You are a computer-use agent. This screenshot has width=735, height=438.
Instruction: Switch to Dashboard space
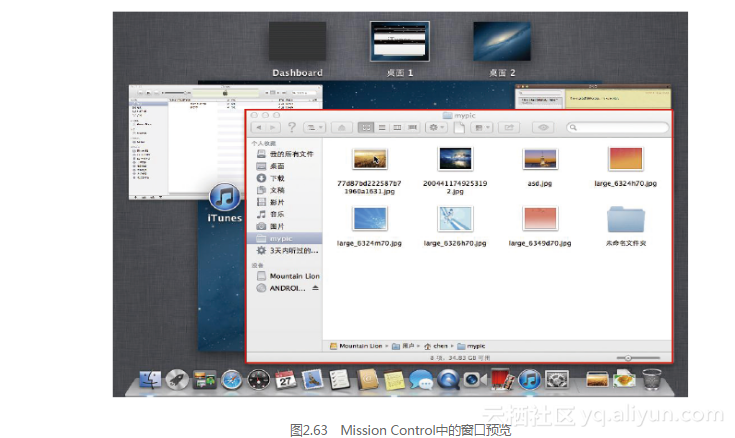click(x=297, y=41)
